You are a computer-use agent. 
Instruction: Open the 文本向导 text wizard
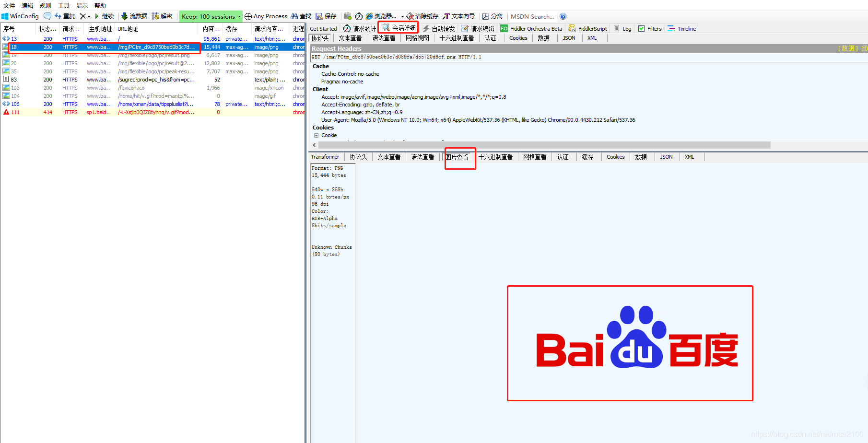(459, 16)
